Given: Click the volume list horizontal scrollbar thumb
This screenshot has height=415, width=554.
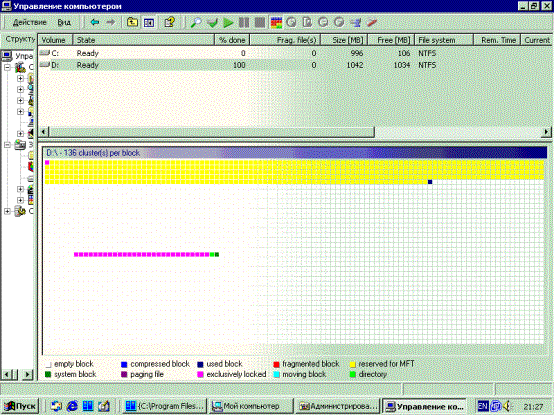Looking at the screenshot, I should tap(211, 132).
